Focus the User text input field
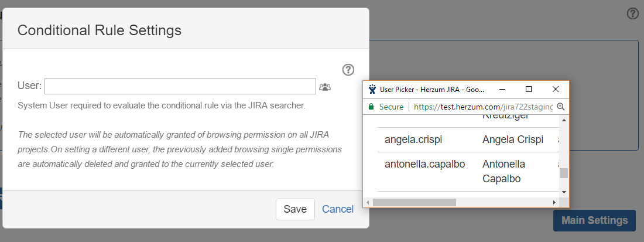Screen dimensions: 644x242 coord(180,86)
